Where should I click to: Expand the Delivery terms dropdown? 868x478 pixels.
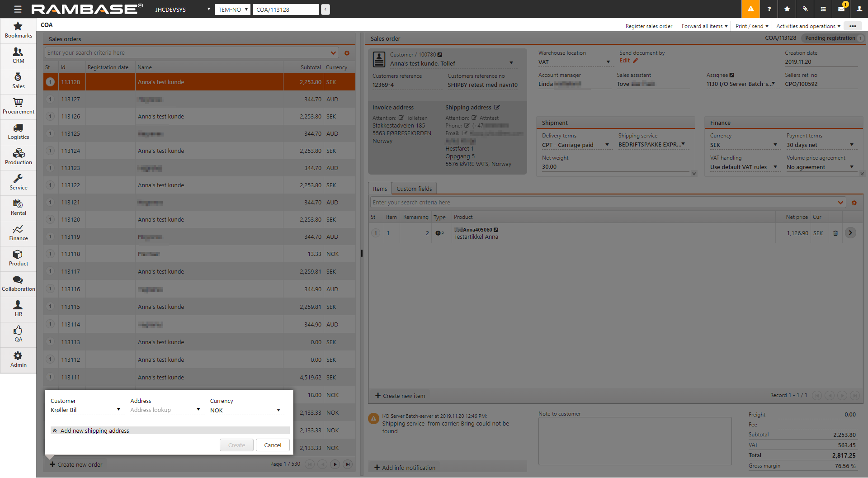pos(607,145)
